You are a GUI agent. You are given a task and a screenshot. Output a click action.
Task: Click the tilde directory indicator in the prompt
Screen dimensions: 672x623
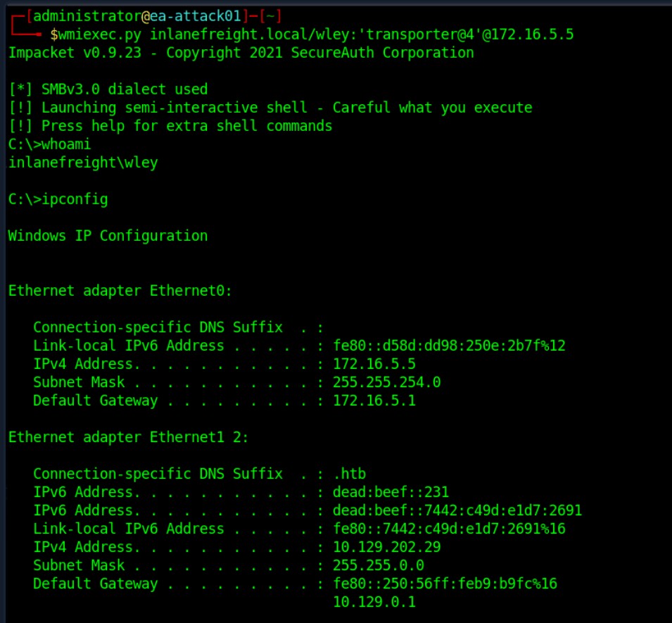coord(270,16)
